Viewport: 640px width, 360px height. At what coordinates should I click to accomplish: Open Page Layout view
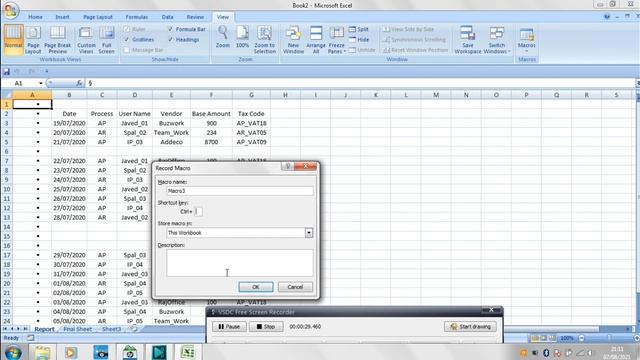[33, 39]
